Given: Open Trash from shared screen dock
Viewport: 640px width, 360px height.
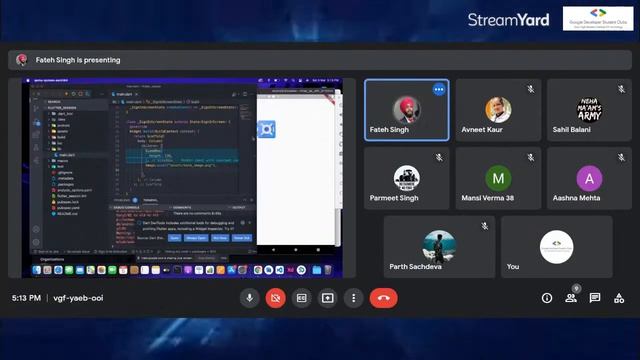Looking at the screenshot, I should (328, 270).
